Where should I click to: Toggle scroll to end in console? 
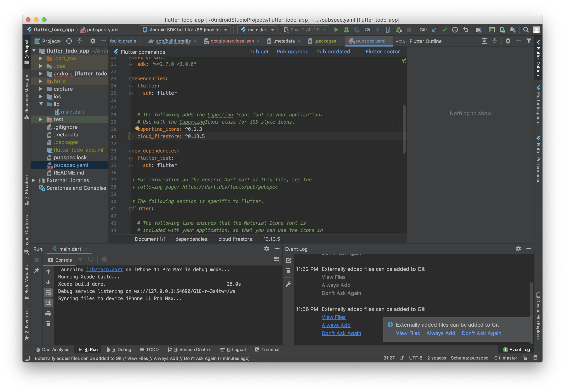(x=48, y=303)
